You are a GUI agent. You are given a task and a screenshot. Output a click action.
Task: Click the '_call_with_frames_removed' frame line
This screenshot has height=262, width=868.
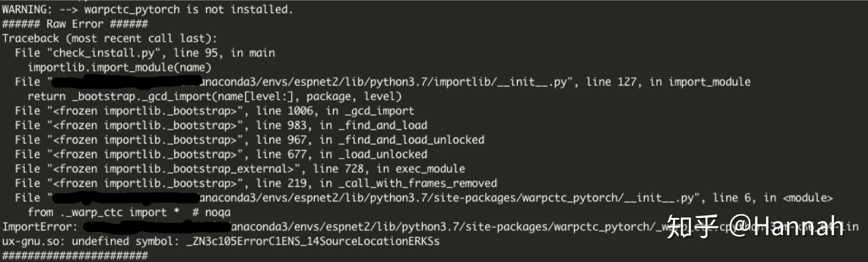(x=256, y=183)
